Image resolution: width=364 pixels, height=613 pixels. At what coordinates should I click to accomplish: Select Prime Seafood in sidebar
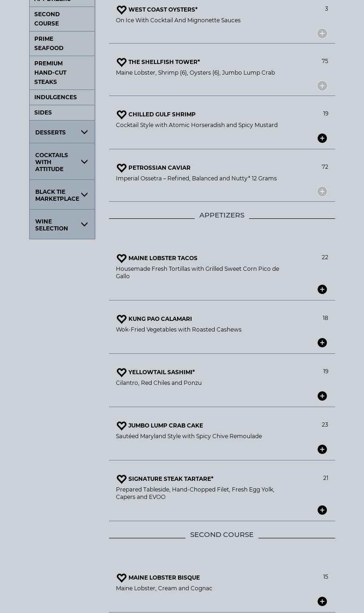(49, 43)
